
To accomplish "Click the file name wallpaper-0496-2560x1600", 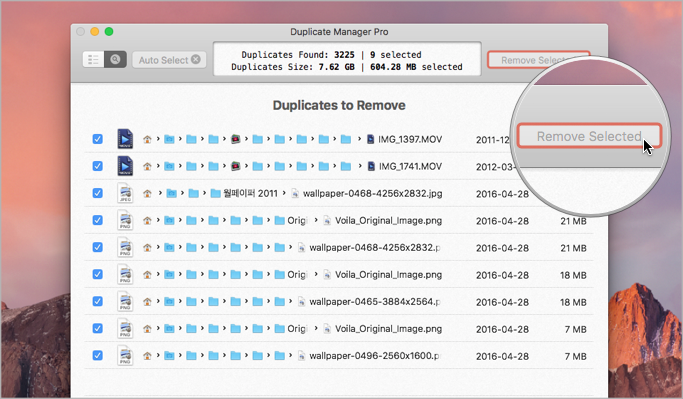I will 375,356.
